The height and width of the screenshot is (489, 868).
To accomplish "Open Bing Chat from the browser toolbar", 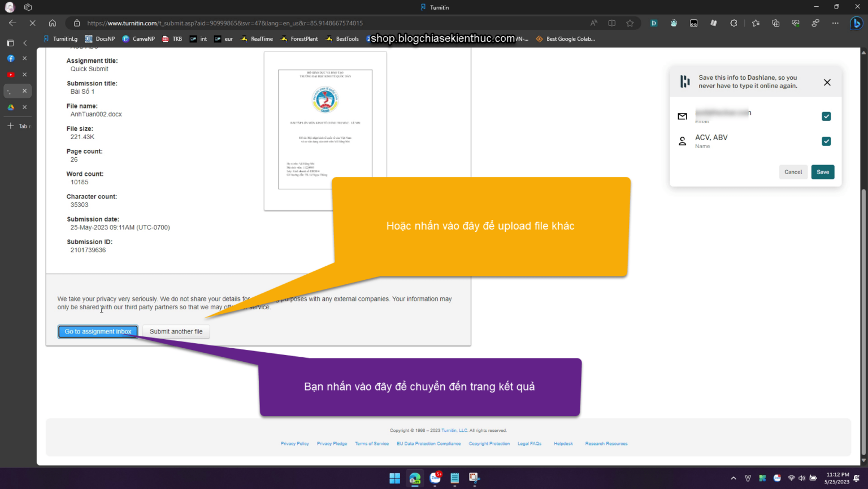I will 856,23.
